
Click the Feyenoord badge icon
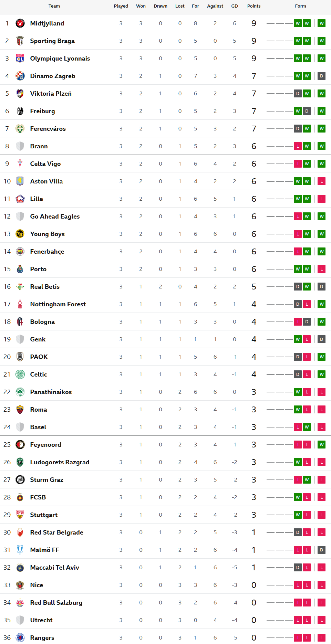pos(20,445)
